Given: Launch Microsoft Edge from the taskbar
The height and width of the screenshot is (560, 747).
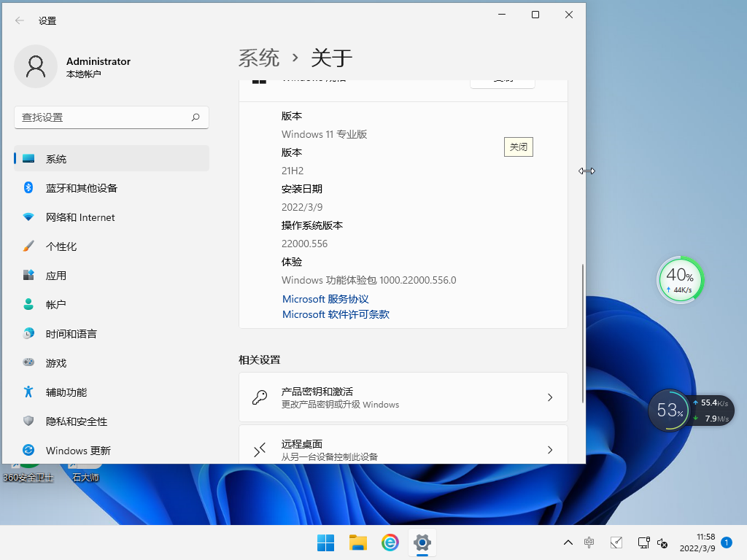Looking at the screenshot, I should coord(390,542).
